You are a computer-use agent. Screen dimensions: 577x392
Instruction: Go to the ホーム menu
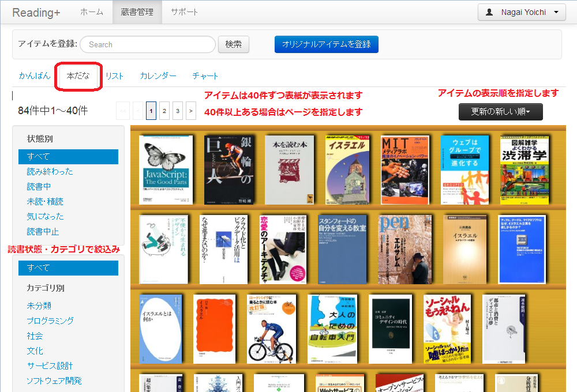[x=92, y=12]
